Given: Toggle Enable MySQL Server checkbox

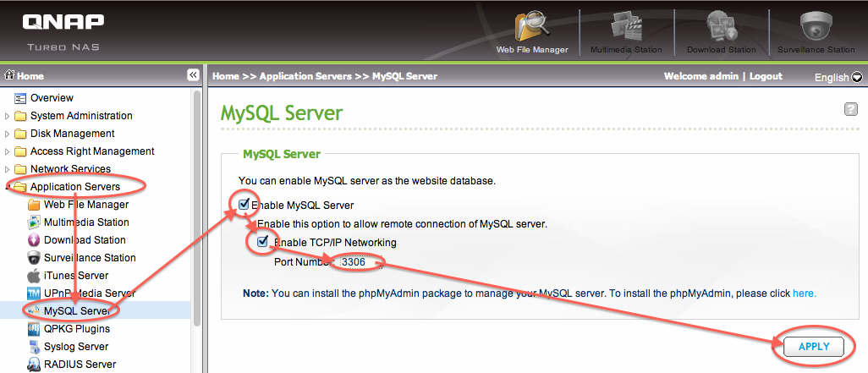Looking at the screenshot, I should point(244,205).
